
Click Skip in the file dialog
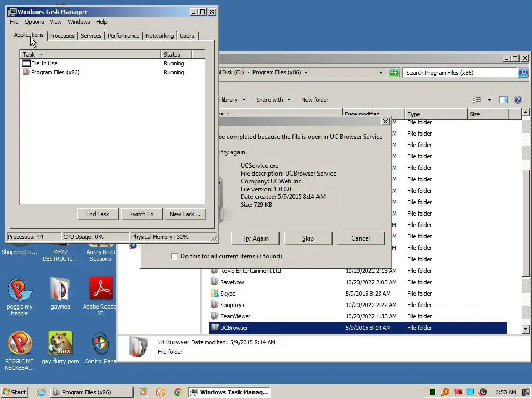[308, 238]
